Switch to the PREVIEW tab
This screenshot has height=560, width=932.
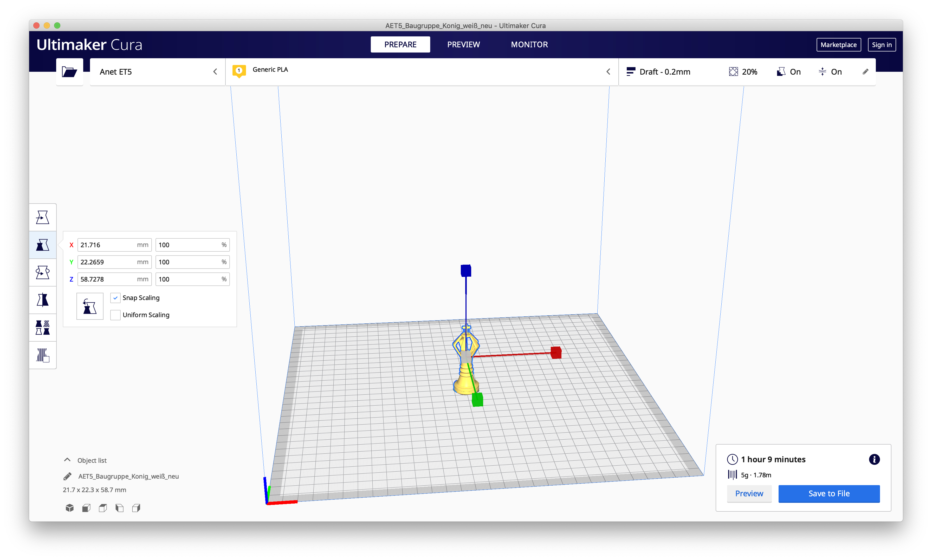point(463,44)
